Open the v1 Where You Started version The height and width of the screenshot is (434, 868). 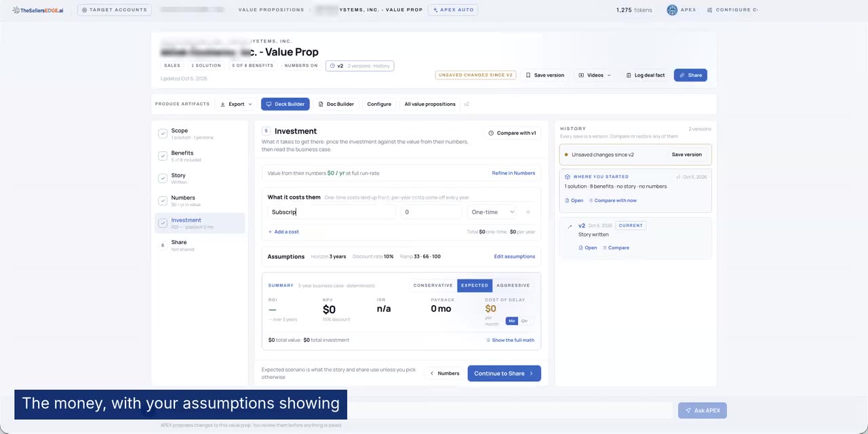tap(574, 201)
